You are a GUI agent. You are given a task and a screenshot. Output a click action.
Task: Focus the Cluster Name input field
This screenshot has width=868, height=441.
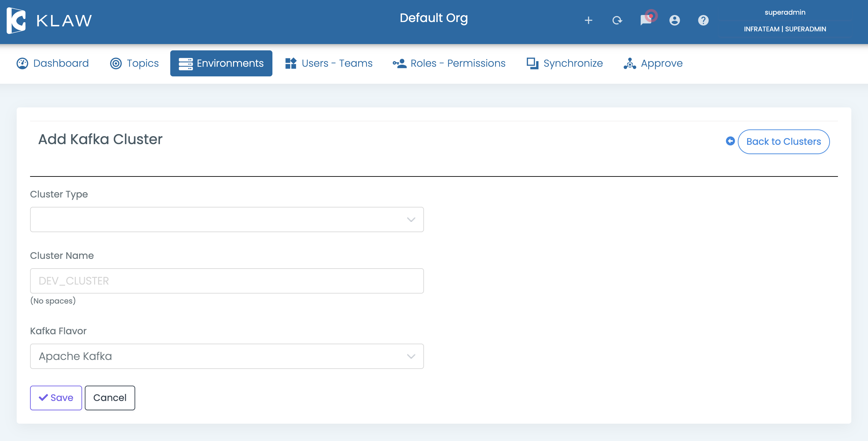coord(226,281)
